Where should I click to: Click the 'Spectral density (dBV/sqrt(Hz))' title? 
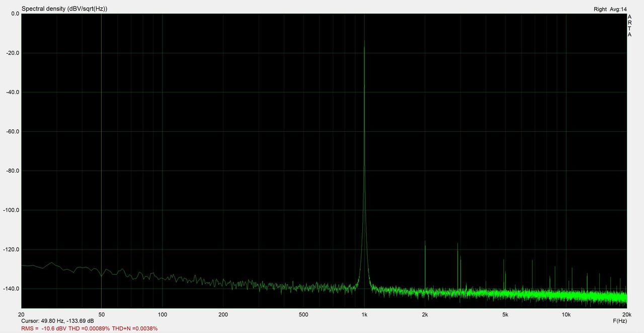coord(64,9)
